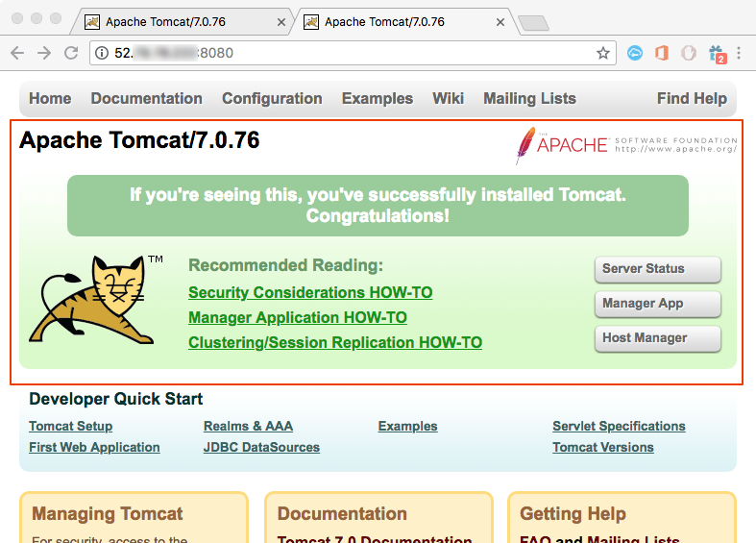Image resolution: width=756 pixels, height=543 pixels.
Task: Click the macOS minimize window button
Action: pos(37,18)
